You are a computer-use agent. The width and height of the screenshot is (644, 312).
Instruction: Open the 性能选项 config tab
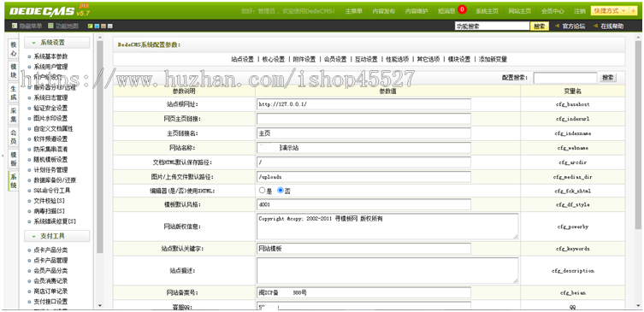(397, 60)
